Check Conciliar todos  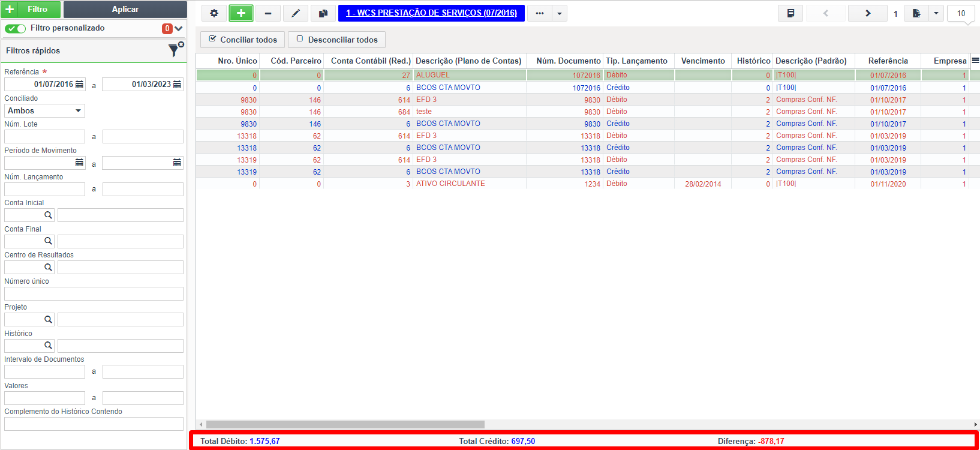click(243, 40)
